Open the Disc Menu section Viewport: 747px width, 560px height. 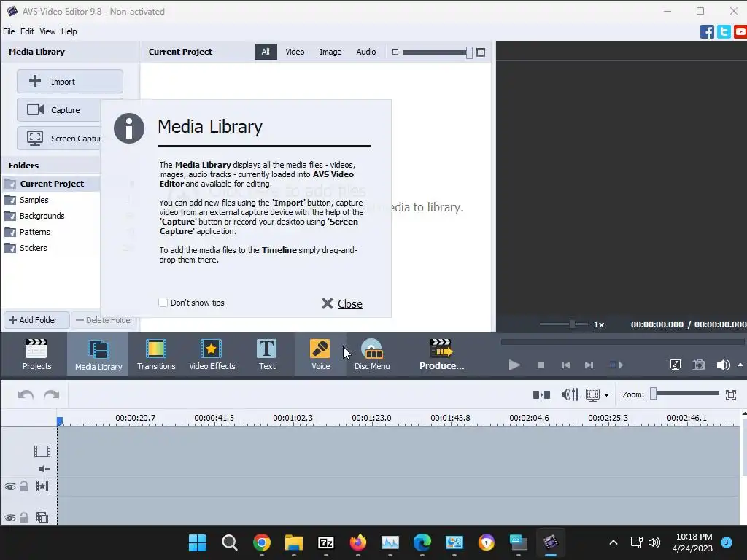coord(372,354)
